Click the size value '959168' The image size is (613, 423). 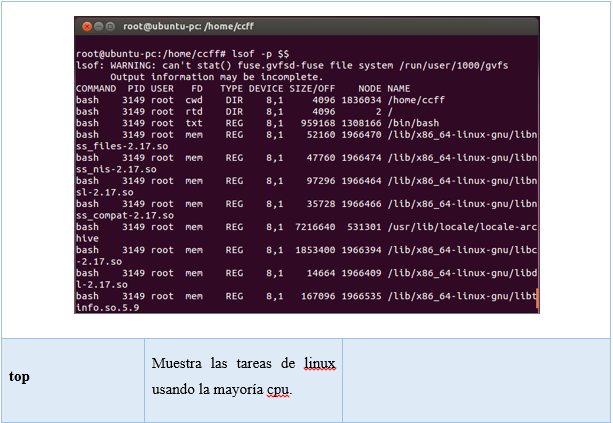[318, 123]
